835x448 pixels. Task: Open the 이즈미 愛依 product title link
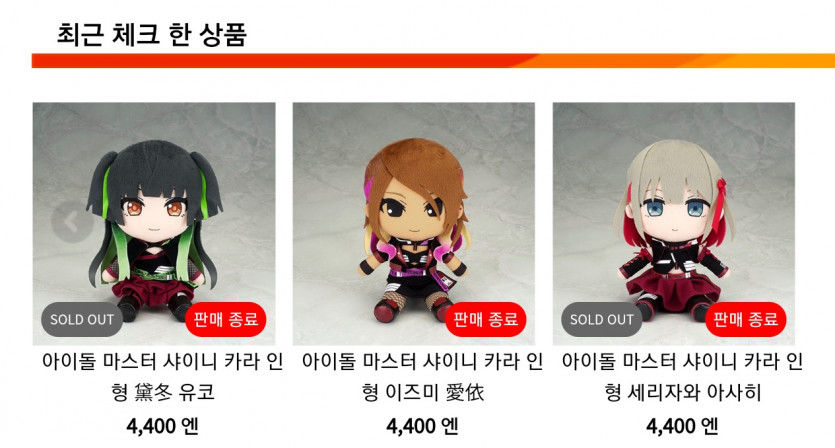point(422,377)
